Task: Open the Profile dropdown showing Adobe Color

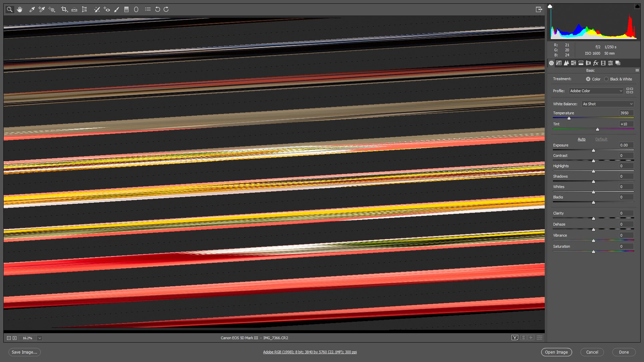Action: tap(596, 91)
